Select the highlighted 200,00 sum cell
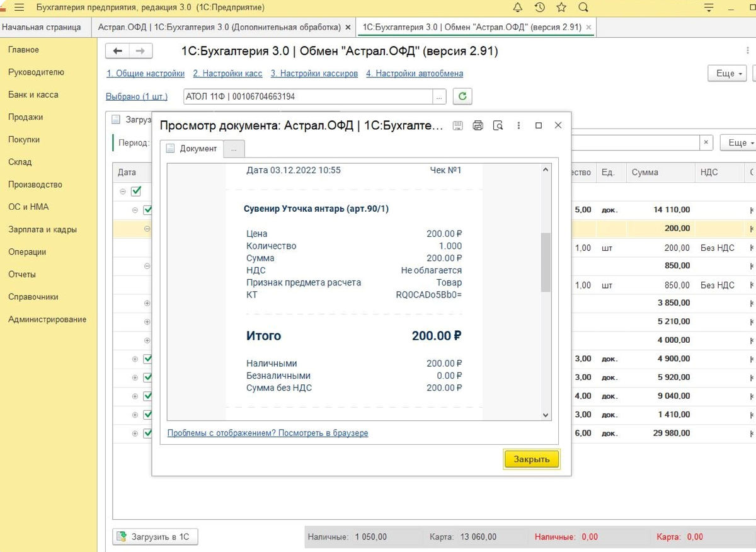756x552 pixels. coord(660,229)
